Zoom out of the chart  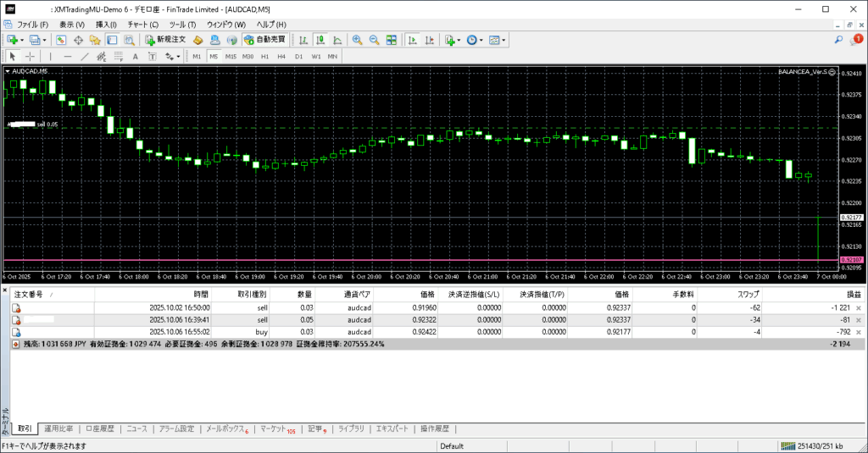click(374, 40)
